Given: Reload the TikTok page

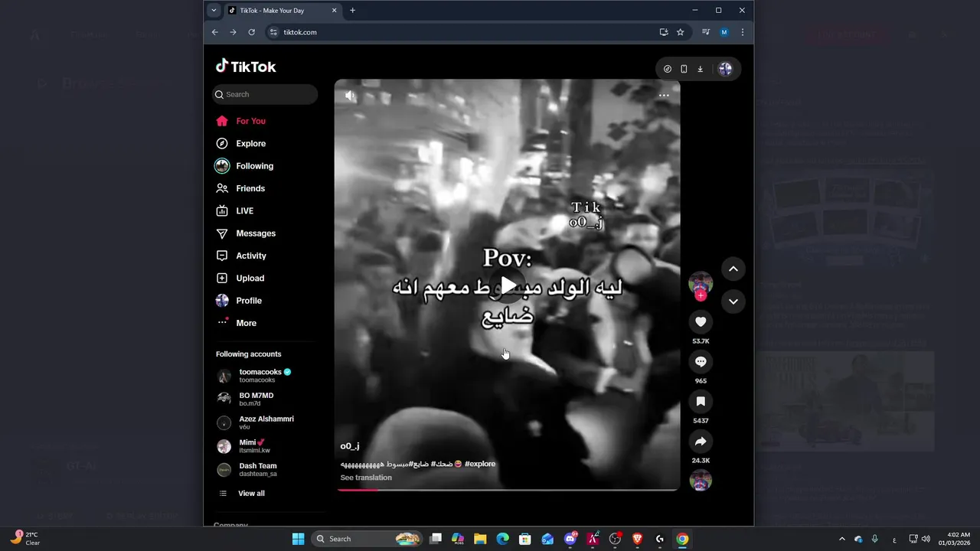Looking at the screenshot, I should (x=251, y=32).
